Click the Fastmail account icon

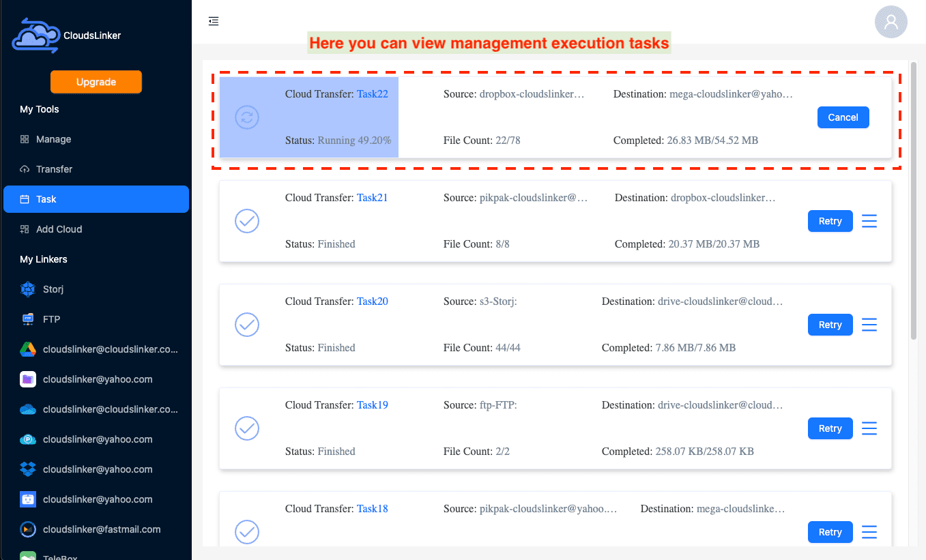(x=28, y=529)
